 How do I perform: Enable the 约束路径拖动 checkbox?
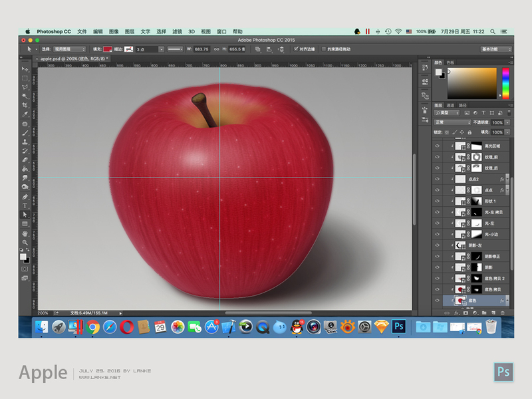click(323, 49)
